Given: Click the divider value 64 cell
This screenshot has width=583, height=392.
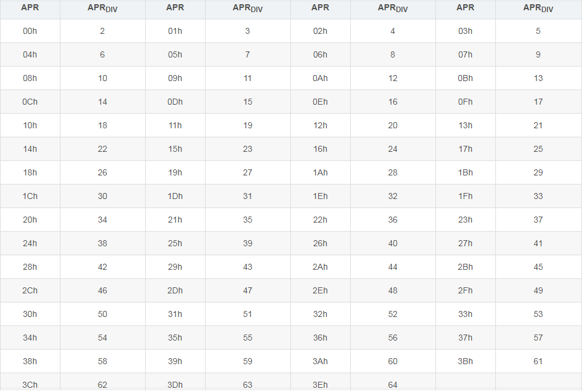Looking at the screenshot, I should [x=392, y=385].
